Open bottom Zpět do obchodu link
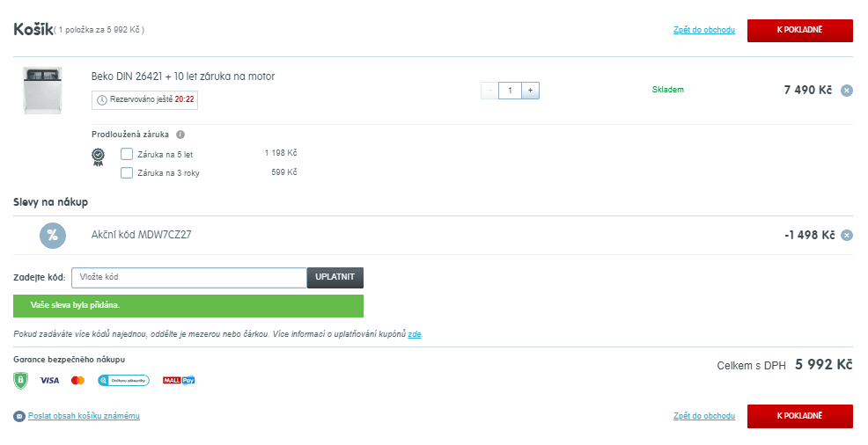868x445 pixels. point(704,416)
